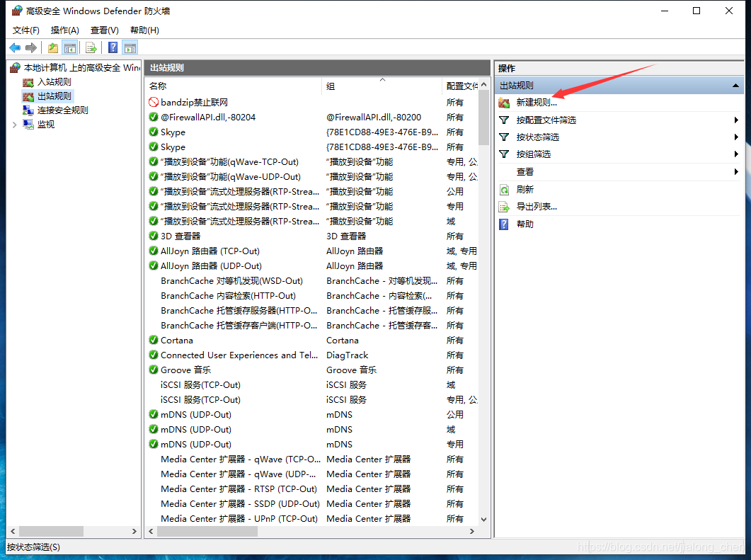Open the 查看(V) menu
Screen dimensions: 751x560
[105, 30]
